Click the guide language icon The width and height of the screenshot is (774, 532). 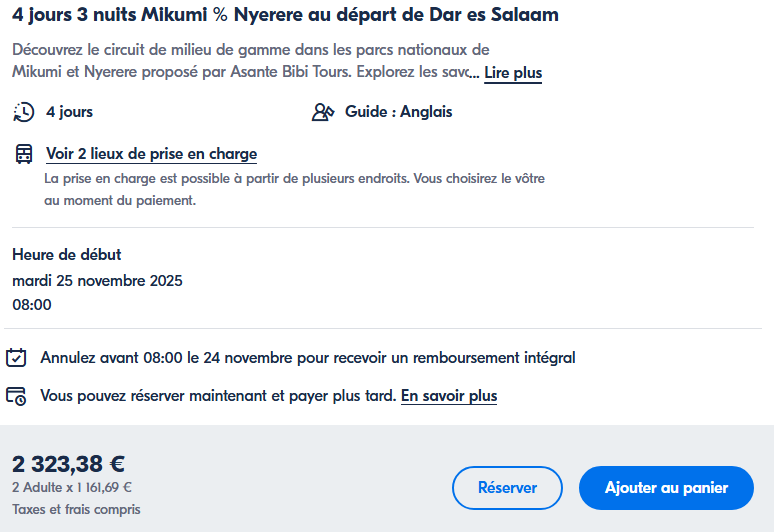(x=323, y=112)
